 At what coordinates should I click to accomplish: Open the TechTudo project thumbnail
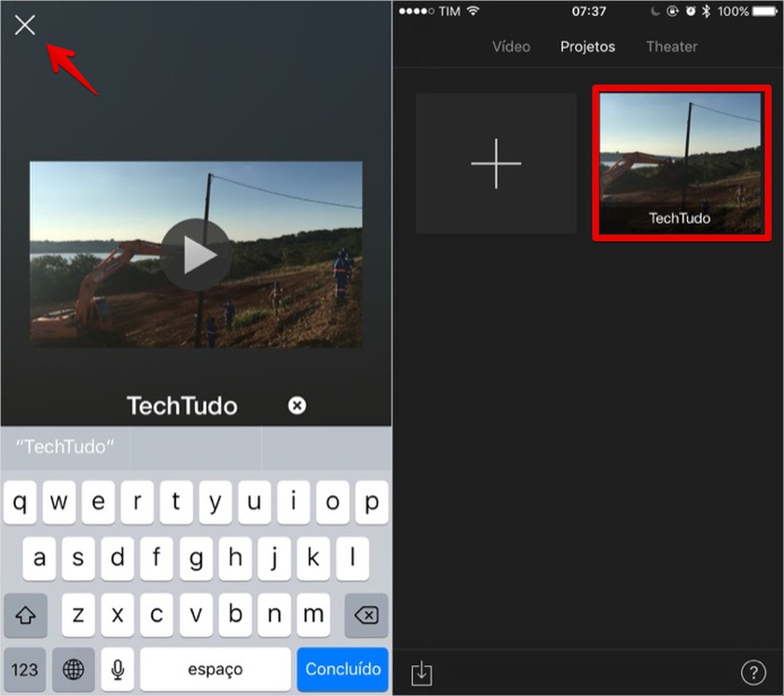click(x=681, y=163)
